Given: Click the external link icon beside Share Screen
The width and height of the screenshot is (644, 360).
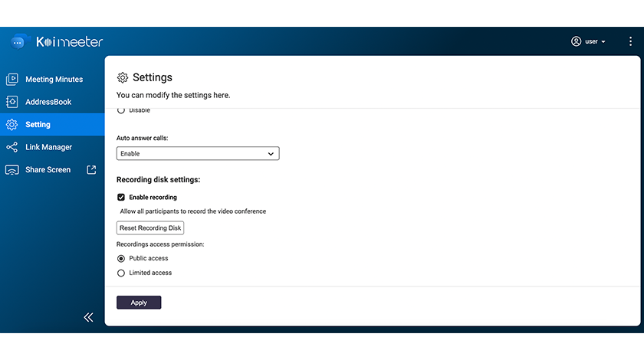Looking at the screenshot, I should (91, 170).
